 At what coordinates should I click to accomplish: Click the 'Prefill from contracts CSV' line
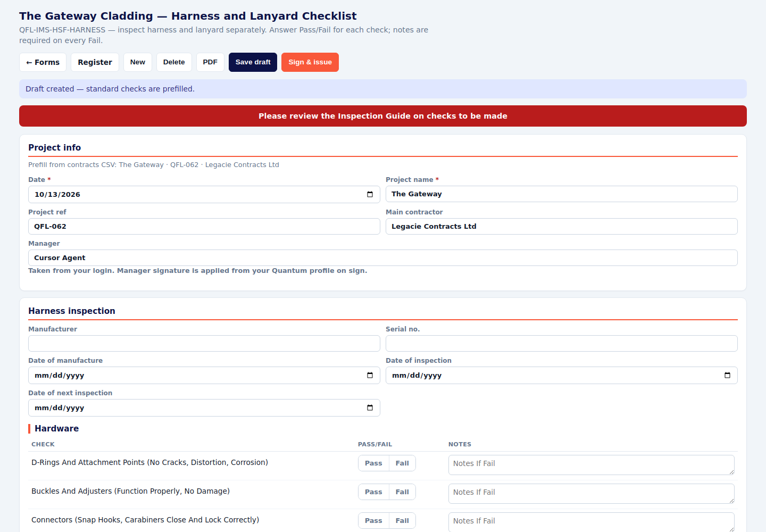click(154, 165)
